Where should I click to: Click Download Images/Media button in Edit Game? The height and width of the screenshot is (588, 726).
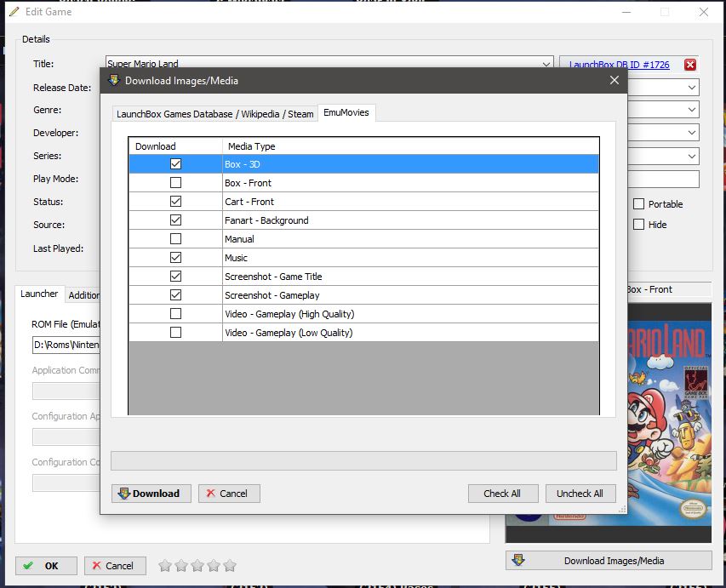point(609,560)
